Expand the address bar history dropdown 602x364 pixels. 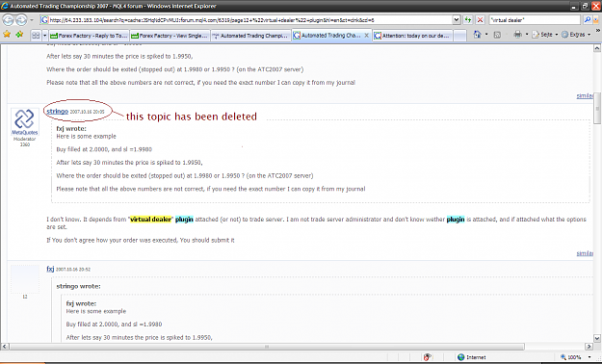(x=457, y=20)
